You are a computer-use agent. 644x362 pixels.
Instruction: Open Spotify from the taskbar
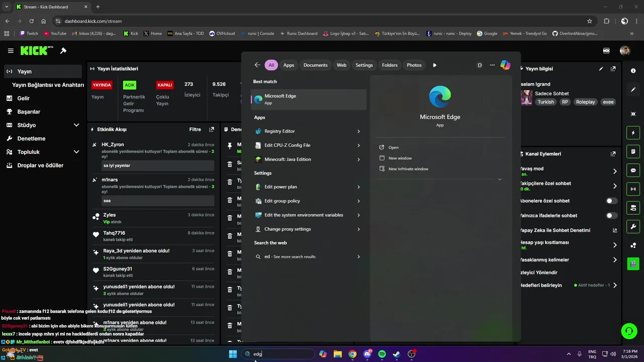click(382, 354)
